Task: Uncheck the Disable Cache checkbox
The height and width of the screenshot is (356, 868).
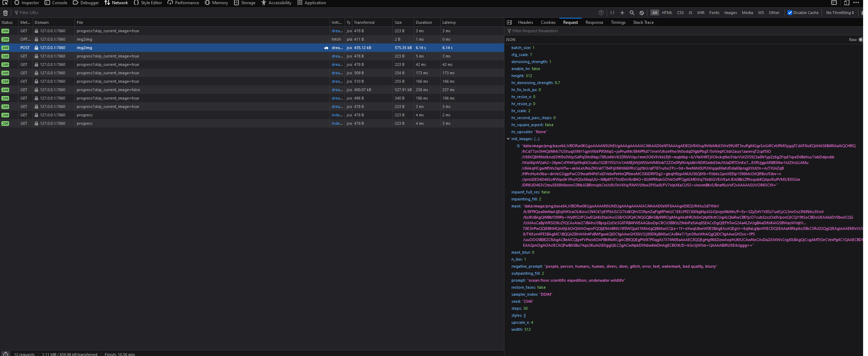Action: click(790, 13)
